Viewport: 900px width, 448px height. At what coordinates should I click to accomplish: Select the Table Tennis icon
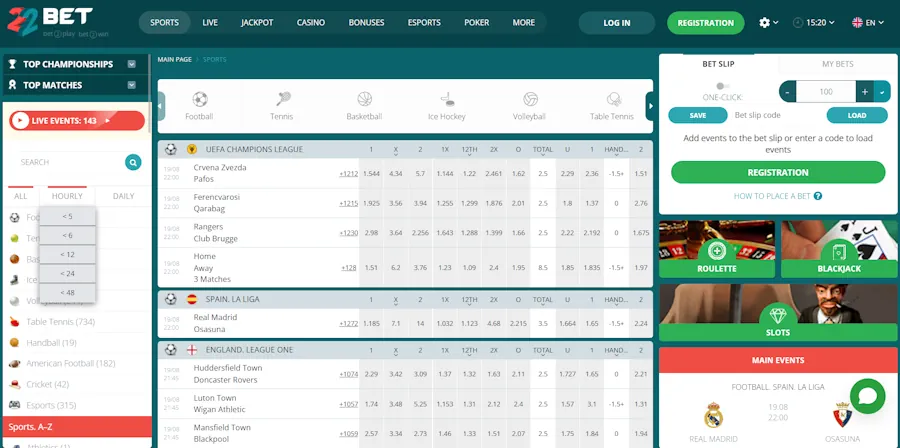click(x=613, y=99)
